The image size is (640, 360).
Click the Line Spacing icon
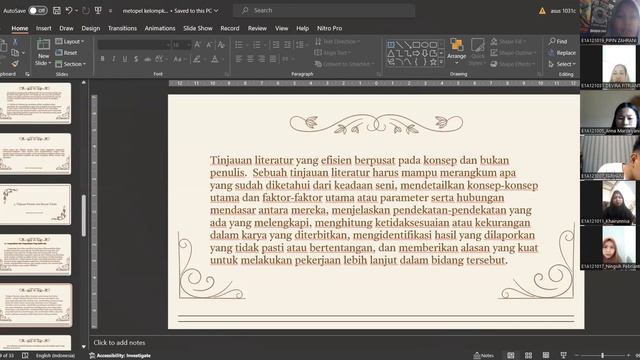(300, 44)
